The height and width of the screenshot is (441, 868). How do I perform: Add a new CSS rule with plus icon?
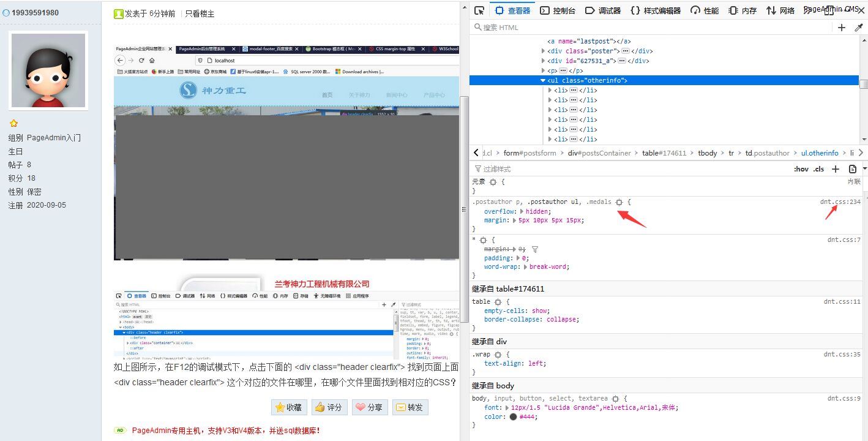coord(836,169)
